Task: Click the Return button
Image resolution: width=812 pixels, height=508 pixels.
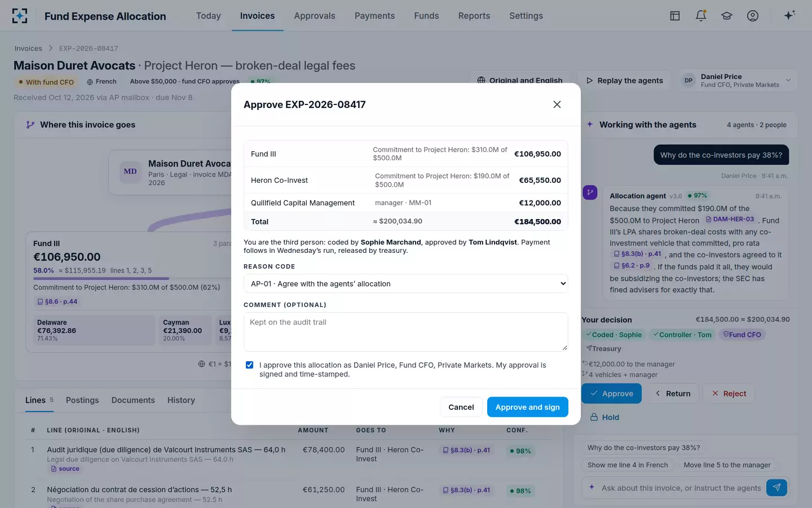Action: pyautogui.click(x=672, y=393)
